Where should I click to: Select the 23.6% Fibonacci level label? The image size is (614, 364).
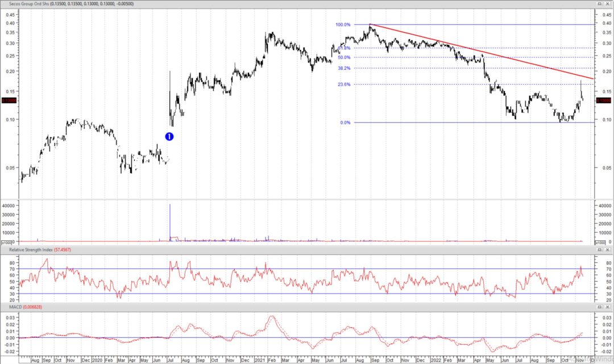pyautogui.click(x=344, y=85)
